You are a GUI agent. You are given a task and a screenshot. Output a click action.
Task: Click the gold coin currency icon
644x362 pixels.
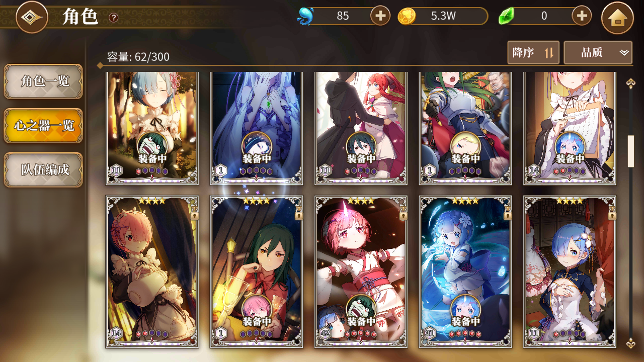(x=407, y=17)
